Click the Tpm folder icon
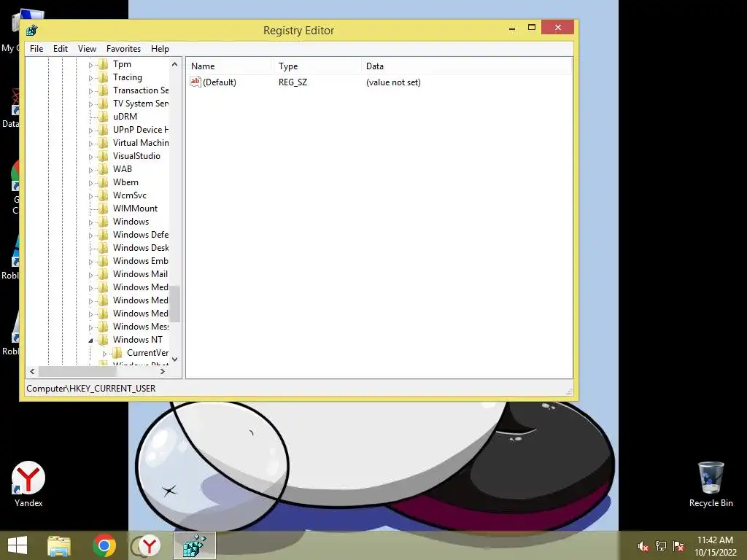 pos(104,64)
